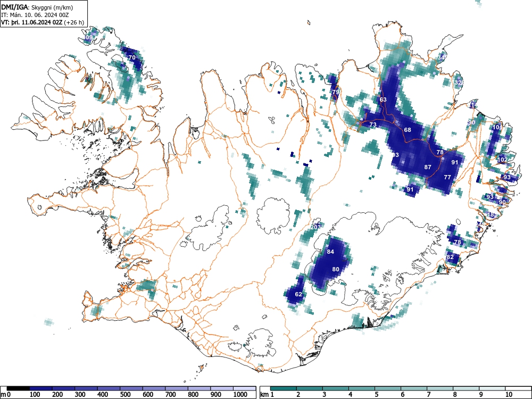Click the 'km' unit label in the legend
This screenshot has width=532, height=399.
tap(264, 395)
